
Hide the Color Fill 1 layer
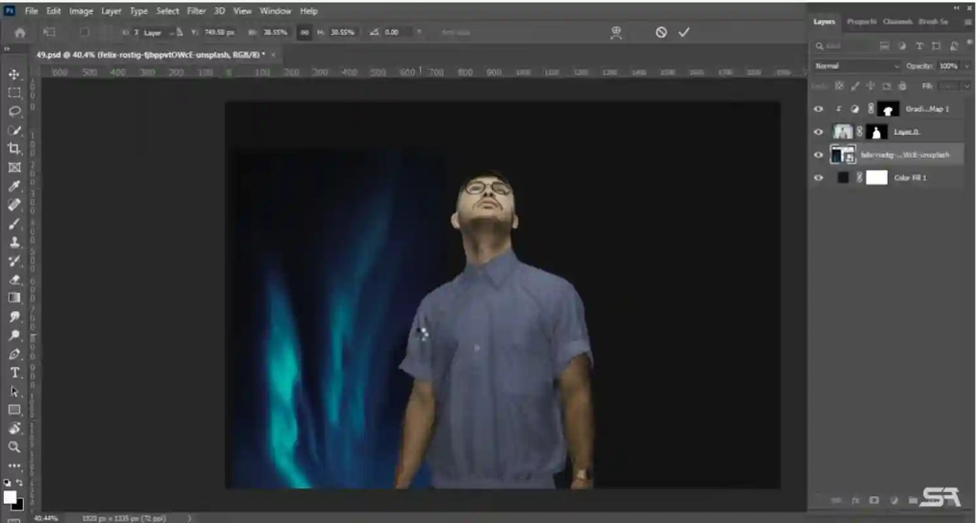click(818, 178)
